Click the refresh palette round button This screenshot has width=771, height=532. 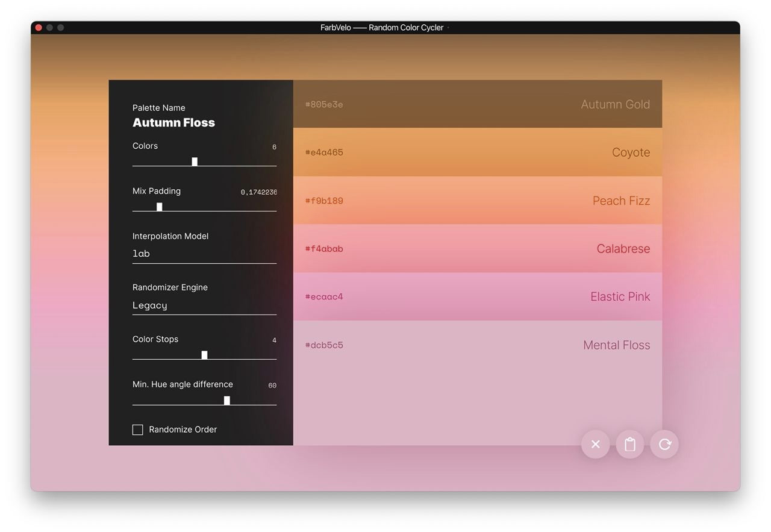click(x=664, y=444)
